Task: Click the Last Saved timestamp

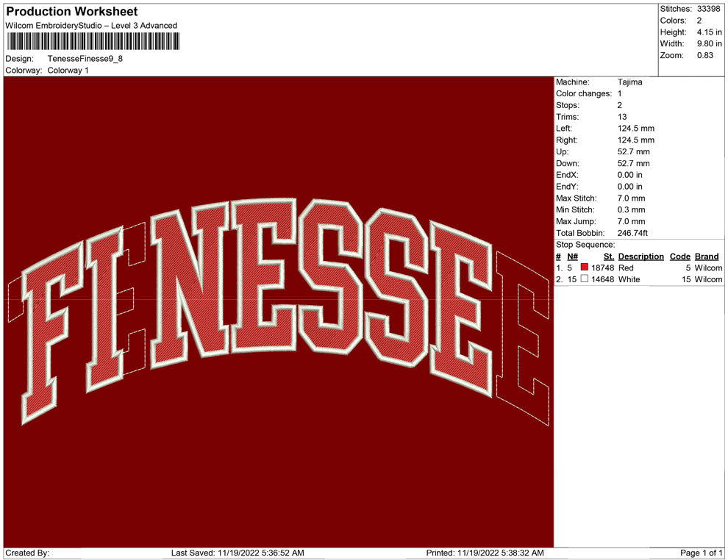Action: [x=238, y=553]
